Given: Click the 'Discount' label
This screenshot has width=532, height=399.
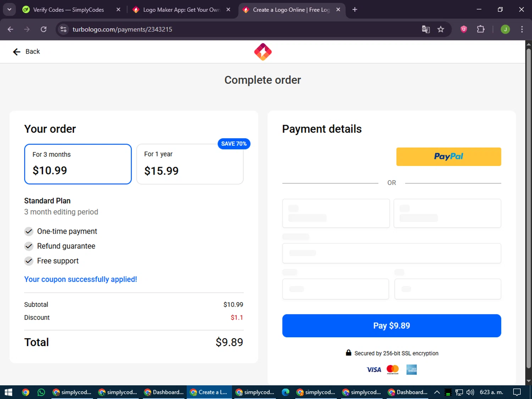Looking at the screenshot, I should (37, 318).
